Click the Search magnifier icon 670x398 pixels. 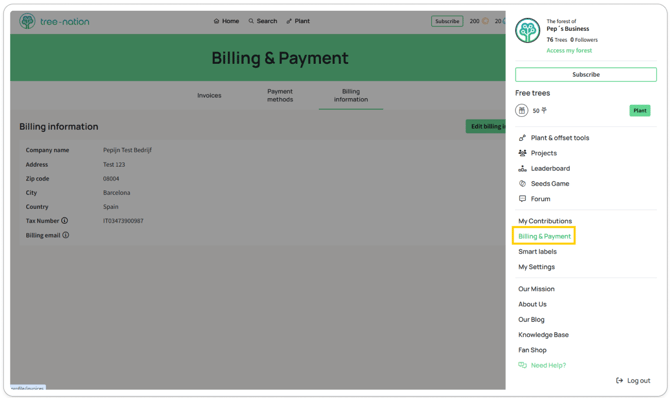point(251,21)
